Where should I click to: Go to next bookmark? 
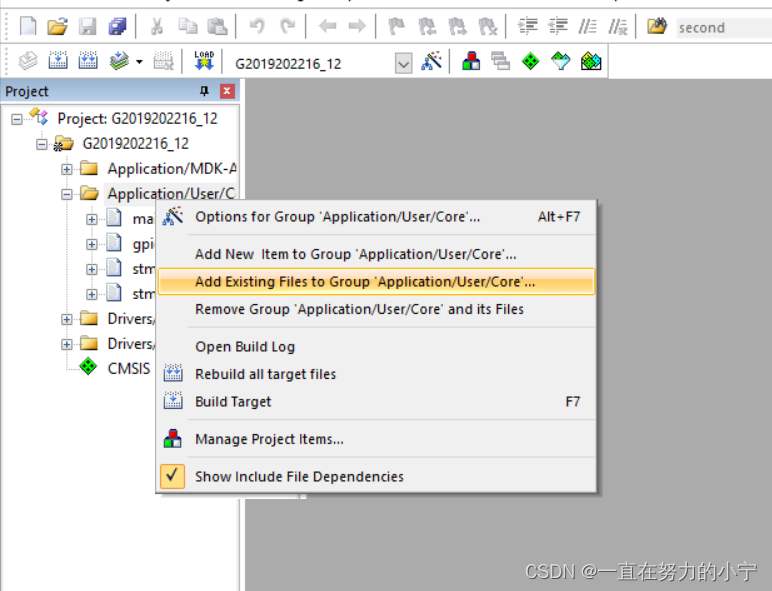coord(457,26)
